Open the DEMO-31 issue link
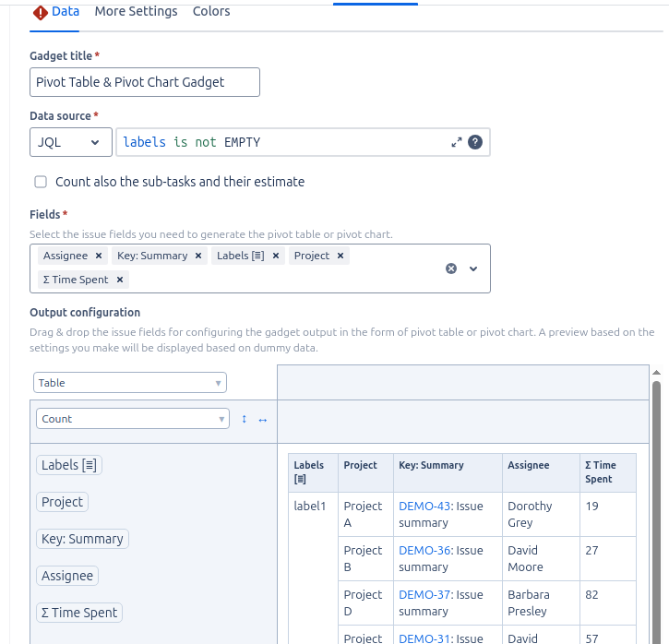Image resolution: width=669 pixels, height=644 pixels. click(x=424, y=638)
